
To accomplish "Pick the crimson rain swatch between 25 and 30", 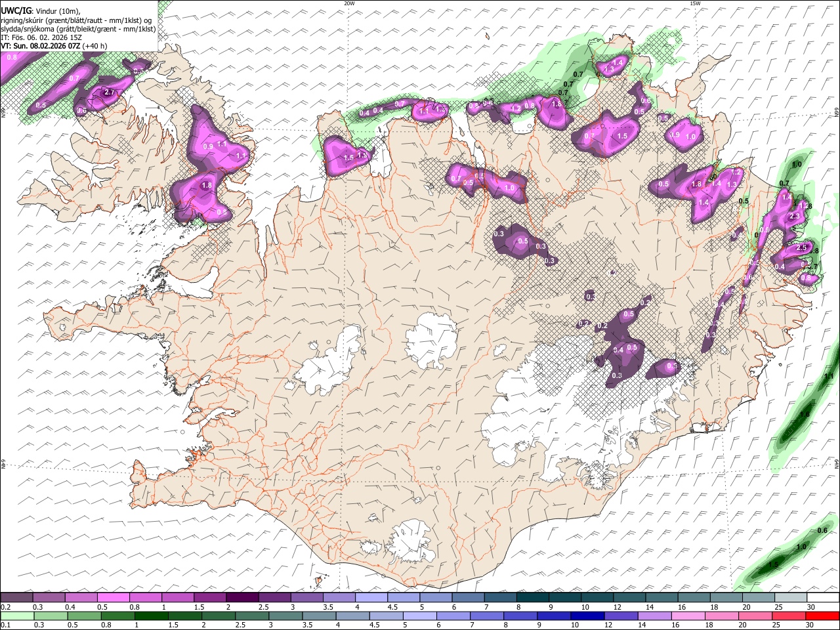I will (x=789, y=616).
